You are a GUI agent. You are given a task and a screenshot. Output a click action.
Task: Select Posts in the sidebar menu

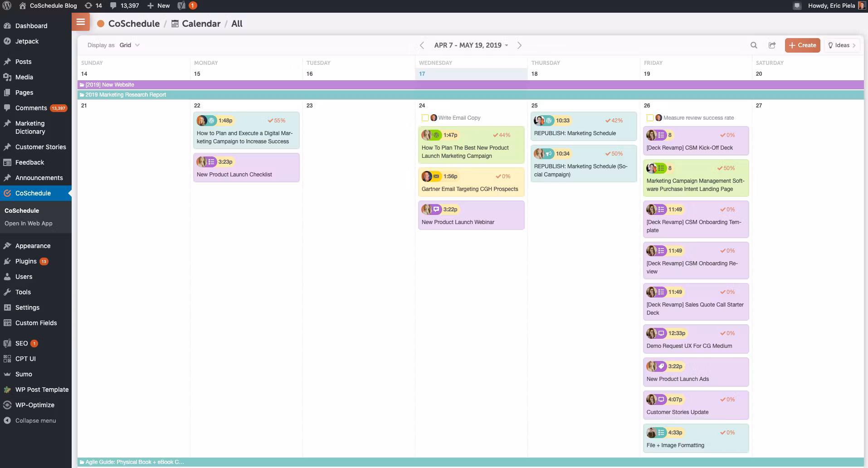[24, 62]
